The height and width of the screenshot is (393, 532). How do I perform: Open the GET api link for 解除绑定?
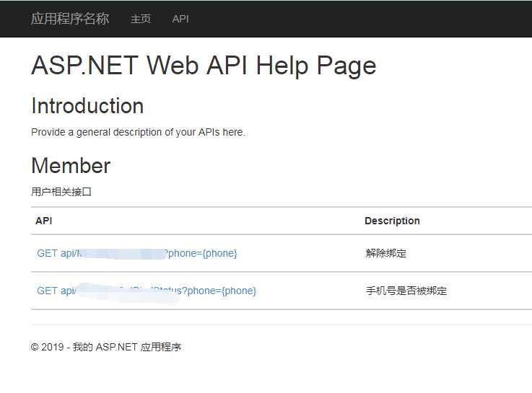[x=136, y=253]
